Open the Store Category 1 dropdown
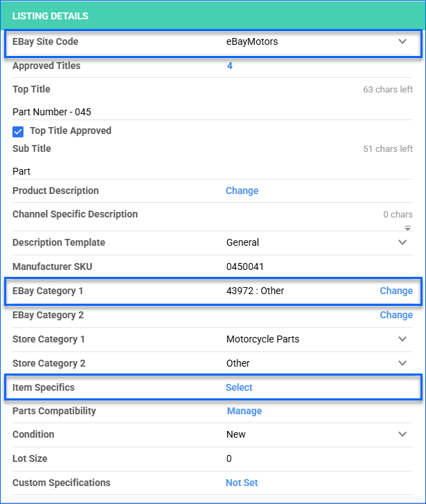This screenshot has width=426, height=504. click(x=403, y=339)
